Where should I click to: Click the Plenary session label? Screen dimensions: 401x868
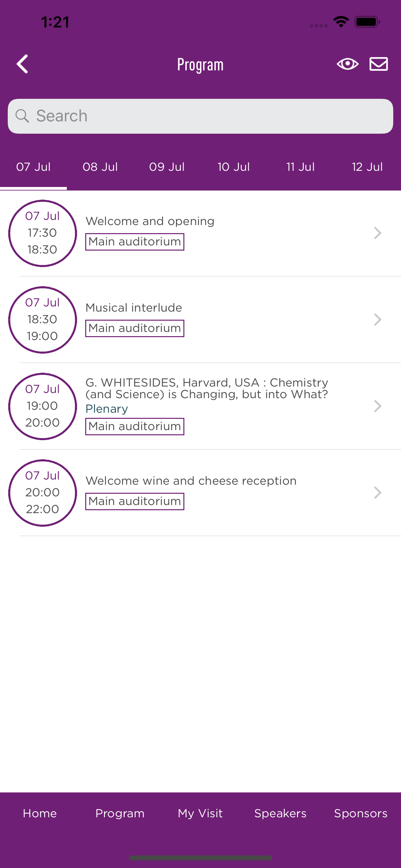tap(107, 409)
